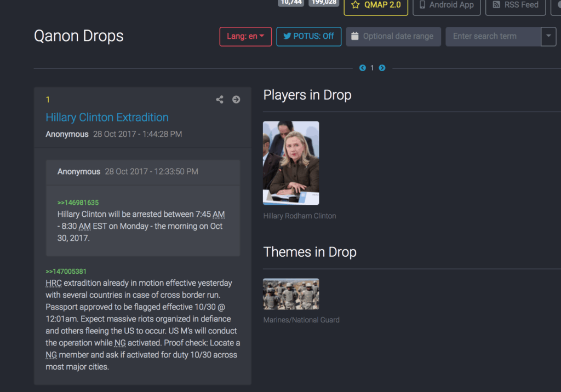Click the phone icon in Android App button

click(422, 5)
